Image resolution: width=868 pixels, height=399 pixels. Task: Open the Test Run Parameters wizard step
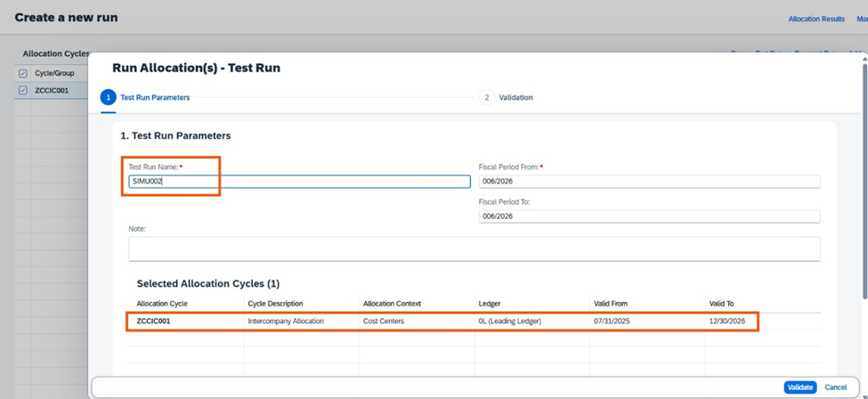click(155, 97)
